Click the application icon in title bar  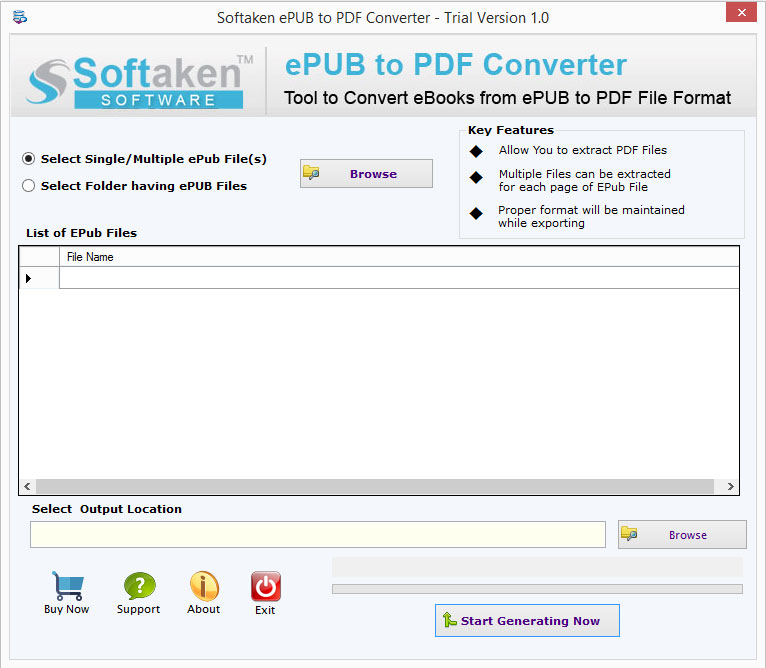point(20,17)
